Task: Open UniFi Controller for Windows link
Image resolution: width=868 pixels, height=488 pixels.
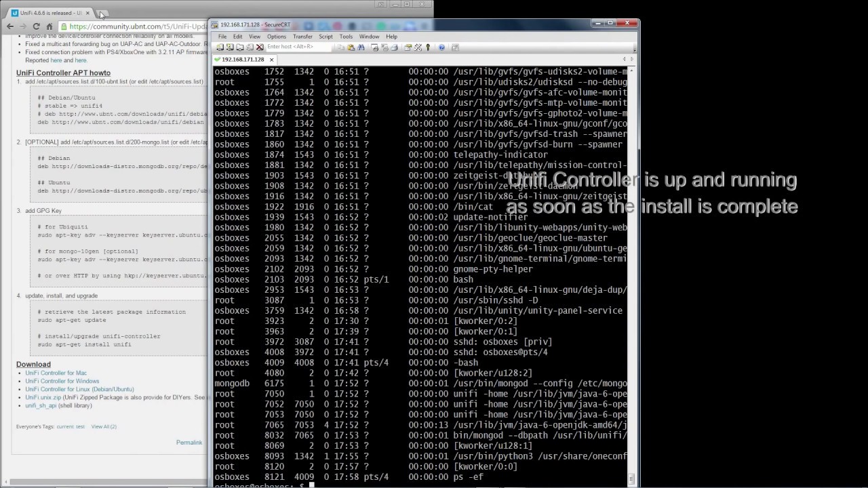Action: click(62, 381)
